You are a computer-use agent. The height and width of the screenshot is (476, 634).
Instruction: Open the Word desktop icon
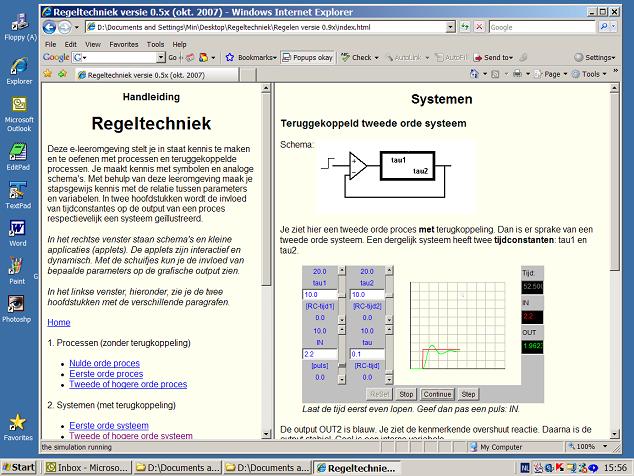(x=17, y=233)
